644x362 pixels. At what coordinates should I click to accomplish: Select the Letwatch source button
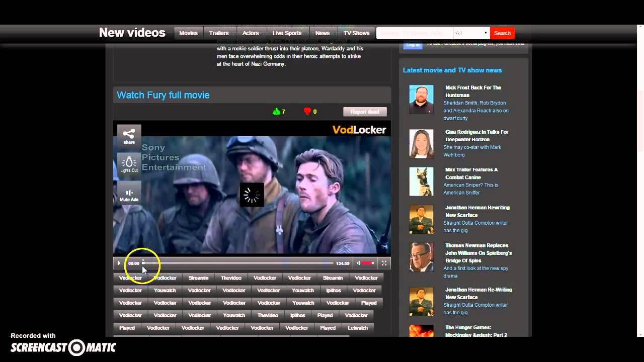pos(358,328)
